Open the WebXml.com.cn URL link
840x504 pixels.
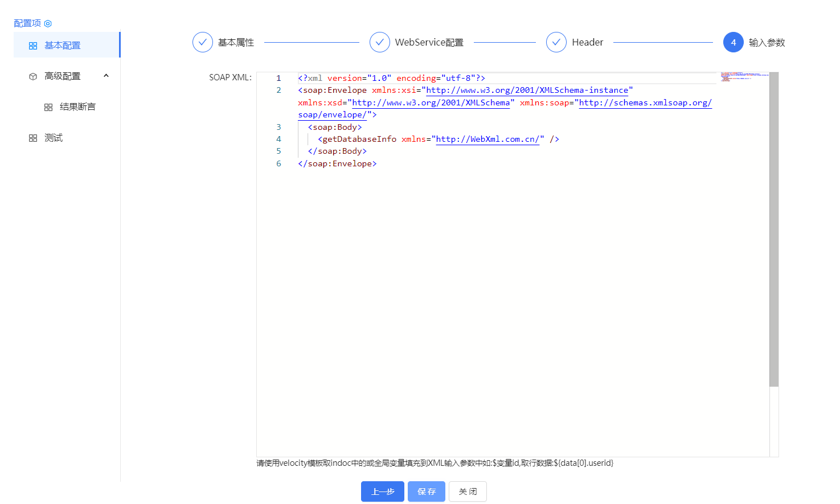pyautogui.click(x=487, y=139)
